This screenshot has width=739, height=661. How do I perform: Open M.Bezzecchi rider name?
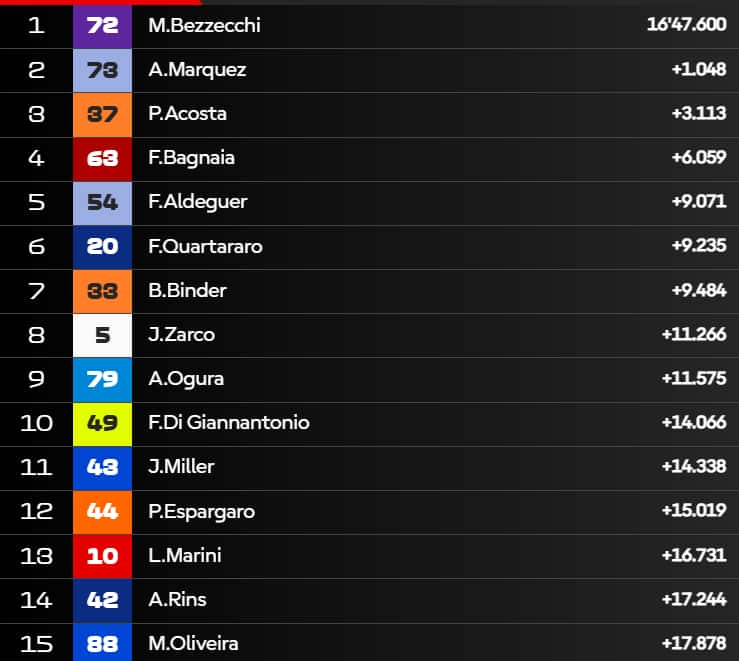(204, 26)
